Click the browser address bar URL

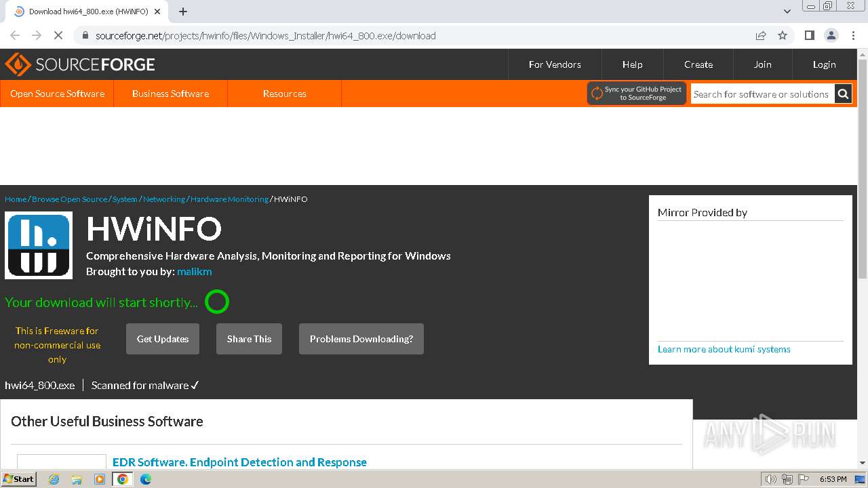pos(265,35)
